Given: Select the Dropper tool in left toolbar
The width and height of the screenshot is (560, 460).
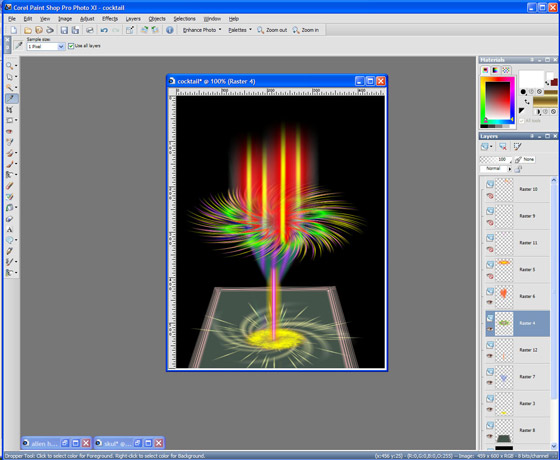Looking at the screenshot, I should (x=11, y=99).
